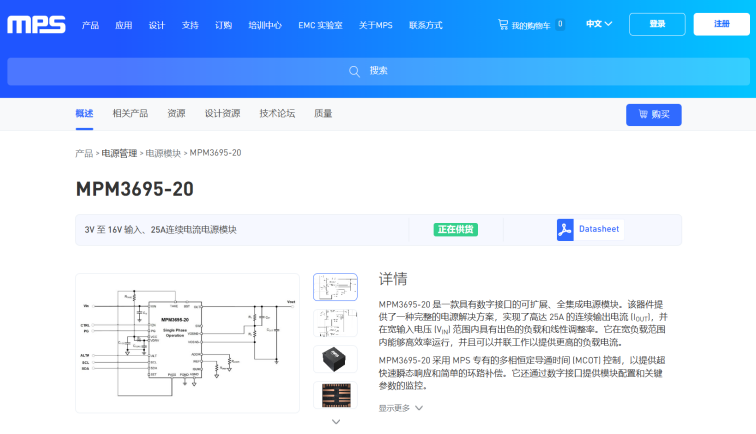Open the shopping cart icon
This screenshot has width=756, height=434.
point(503,24)
